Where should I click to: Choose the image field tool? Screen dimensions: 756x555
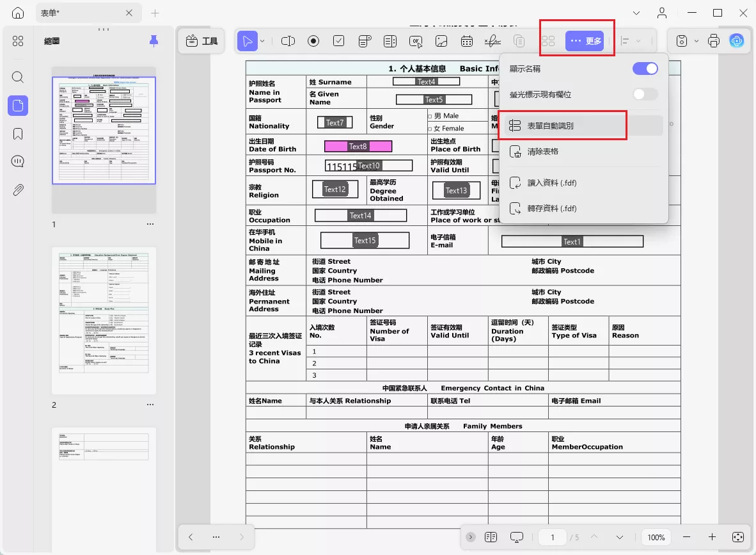(441, 41)
